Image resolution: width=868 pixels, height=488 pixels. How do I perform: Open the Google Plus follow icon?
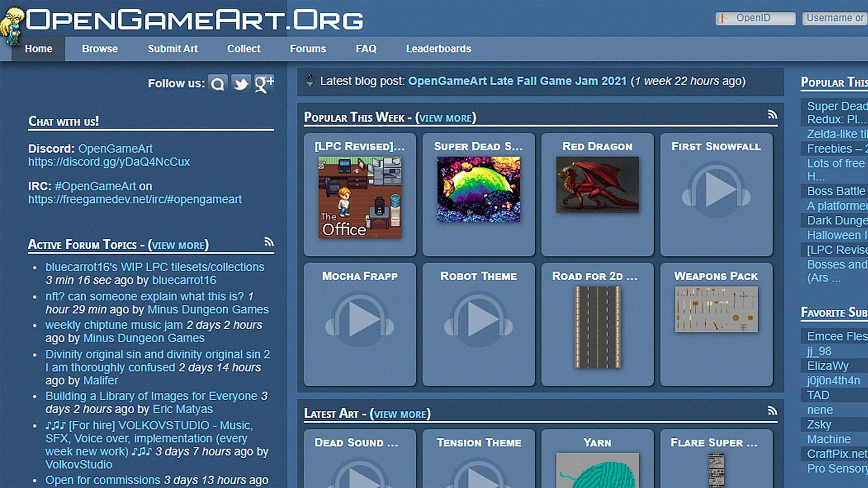[x=264, y=84]
